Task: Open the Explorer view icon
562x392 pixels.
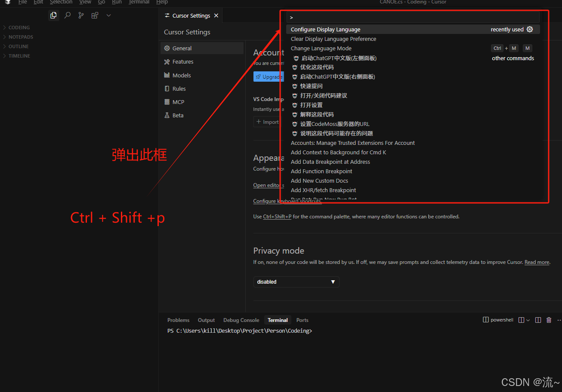Action: pyautogui.click(x=53, y=15)
